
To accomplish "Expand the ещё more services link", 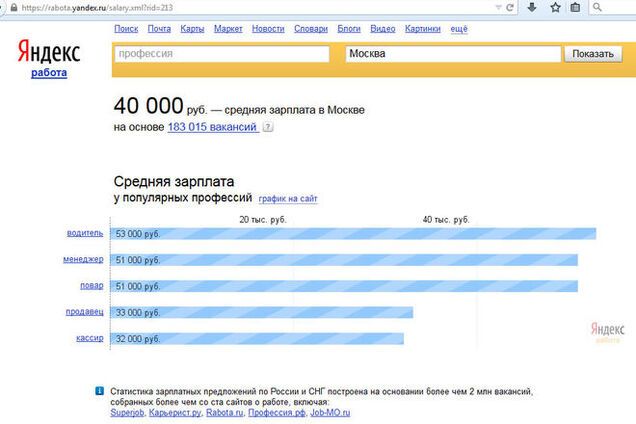I will (x=459, y=29).
